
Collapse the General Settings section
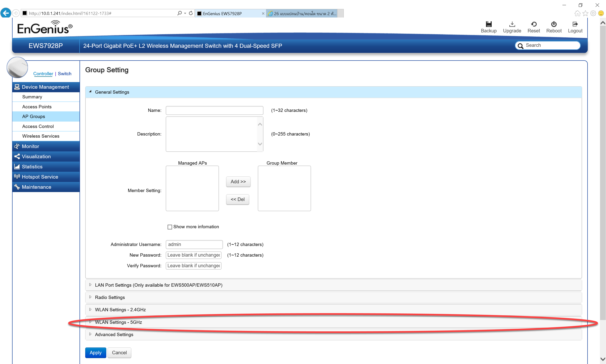coord(333,92)
